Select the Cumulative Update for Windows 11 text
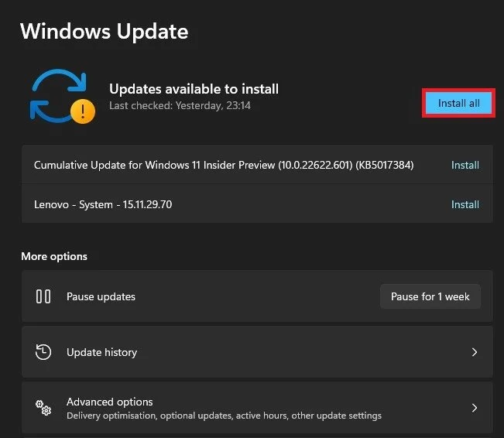The image size is (504, 438). click(224, 165)
